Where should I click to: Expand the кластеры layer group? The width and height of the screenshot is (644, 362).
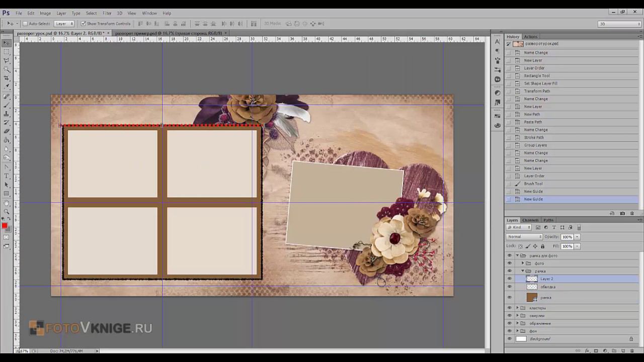click(517, 308)
